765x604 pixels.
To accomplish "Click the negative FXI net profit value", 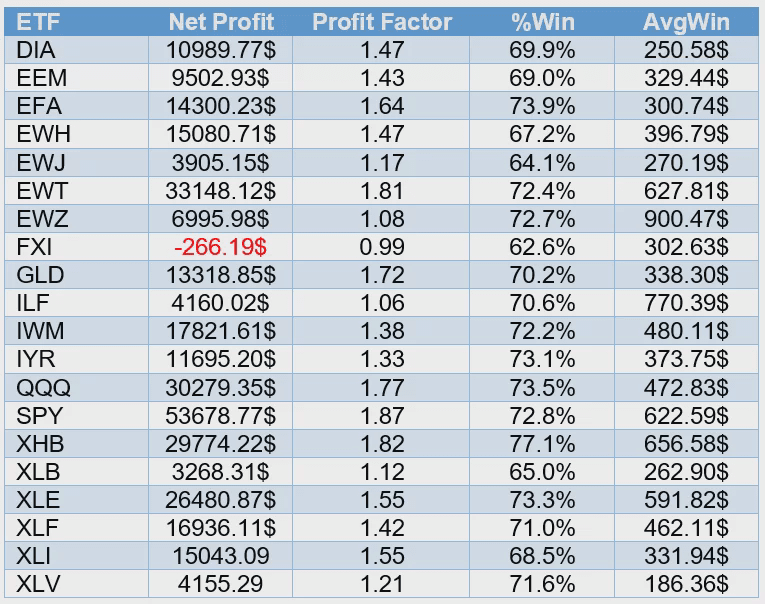I will (x=221, y=247).
